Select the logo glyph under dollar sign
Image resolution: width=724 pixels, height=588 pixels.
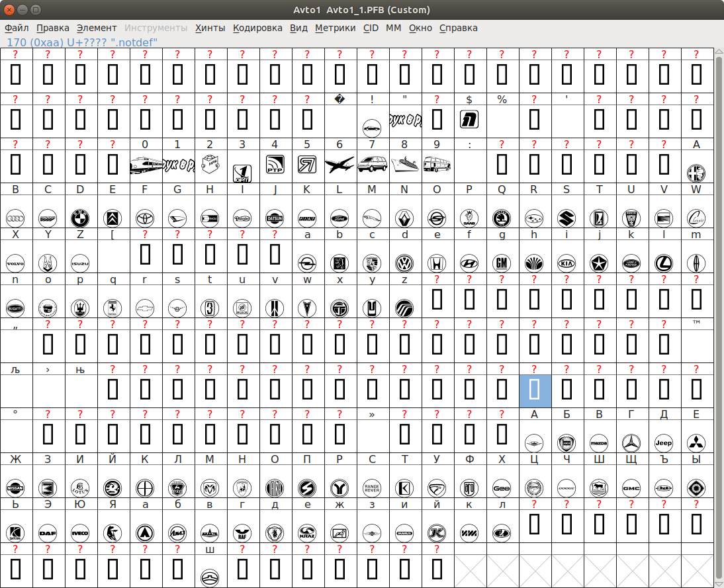point(469,120)
